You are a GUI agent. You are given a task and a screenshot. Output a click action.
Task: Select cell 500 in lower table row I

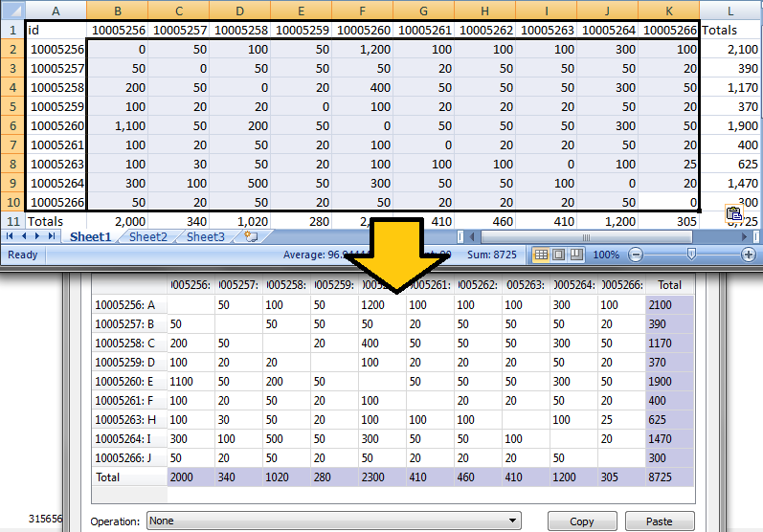(286, 438)
